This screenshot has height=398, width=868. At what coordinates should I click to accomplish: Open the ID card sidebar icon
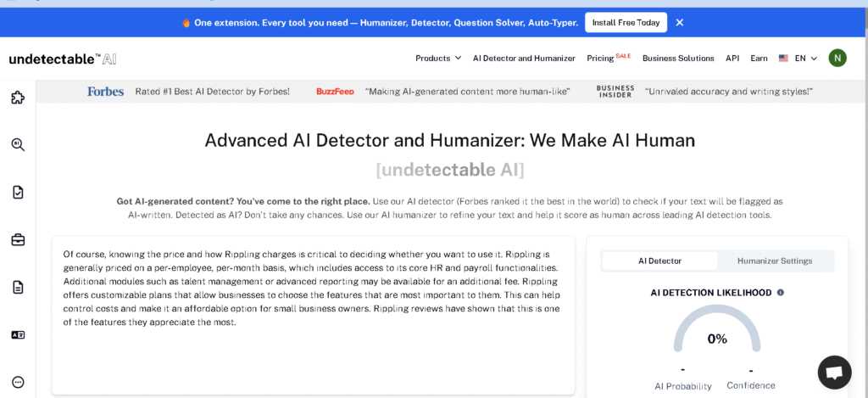(x=18, y=334)
